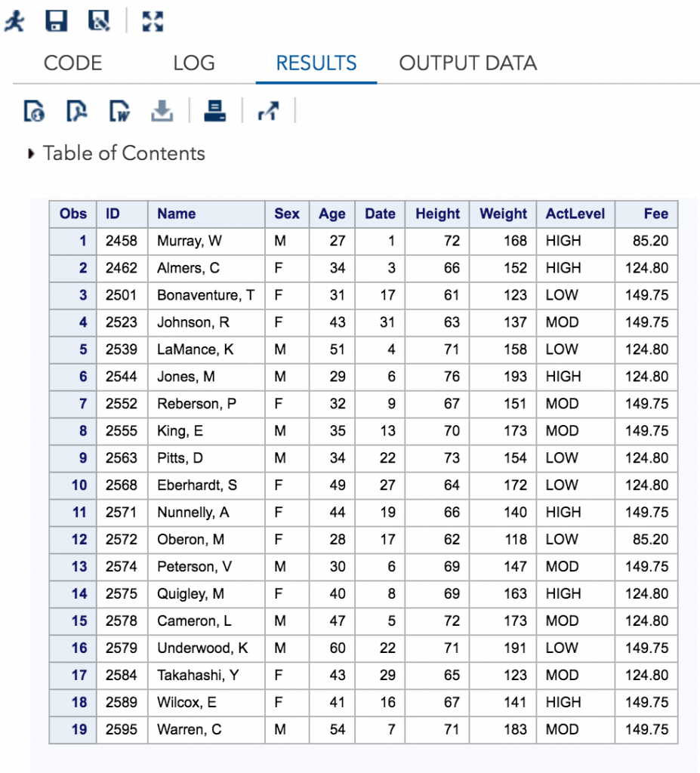Select the name LaMance, K
The image size is (700, 773).
(195, 350)
